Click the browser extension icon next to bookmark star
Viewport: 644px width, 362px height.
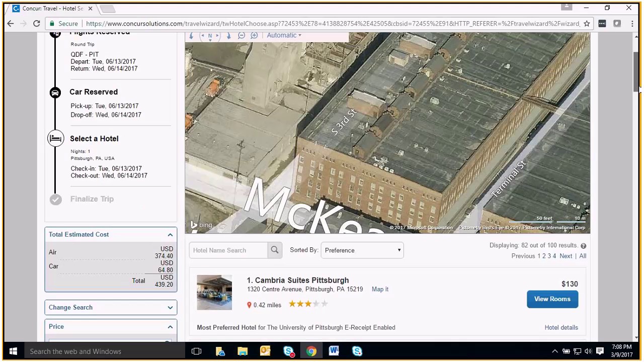(x=602, y=24)
